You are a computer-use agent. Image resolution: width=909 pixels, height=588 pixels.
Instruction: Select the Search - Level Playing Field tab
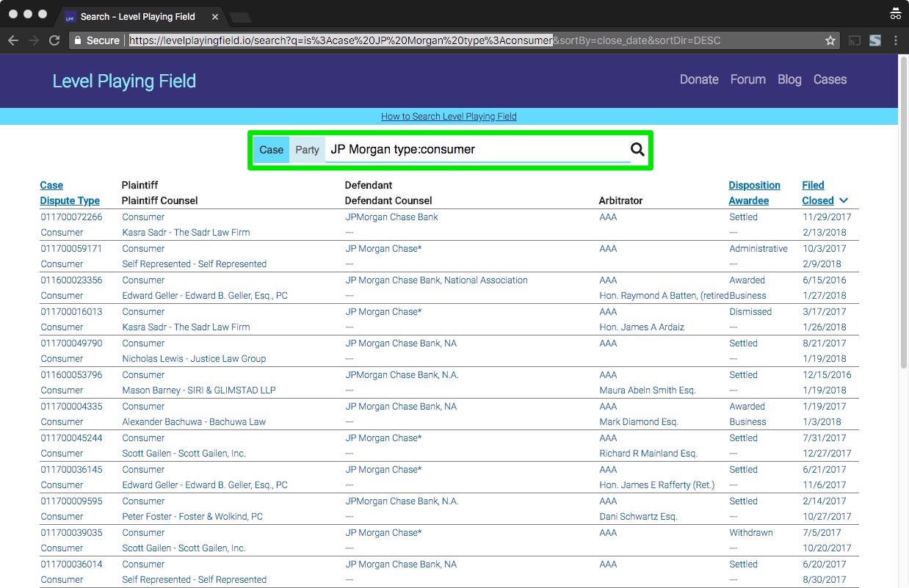point(138,17)
